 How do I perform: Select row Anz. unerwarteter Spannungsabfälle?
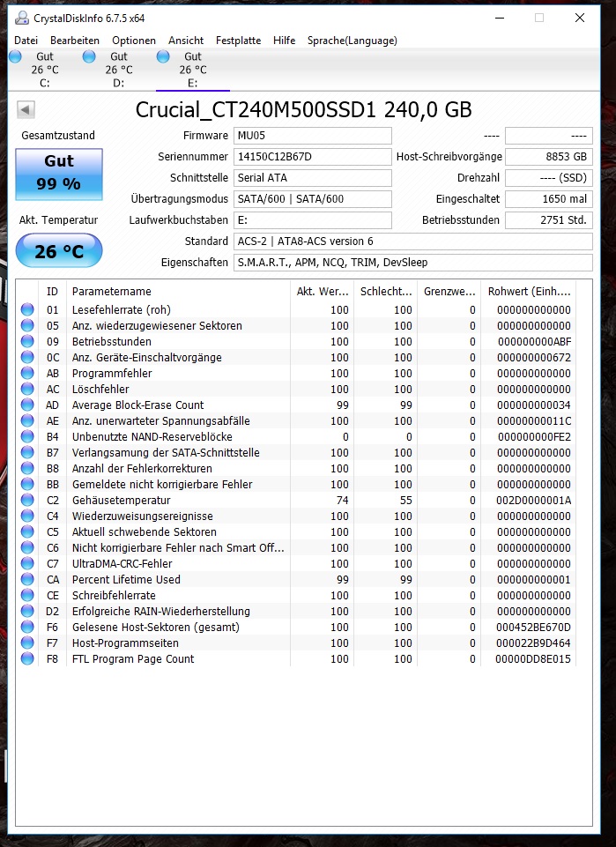tap(296, 420)
